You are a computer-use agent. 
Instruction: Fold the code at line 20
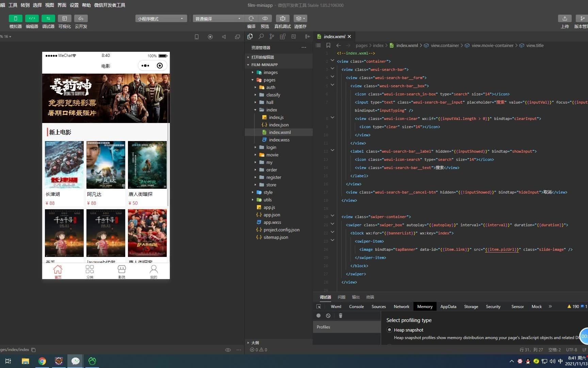click(332, 216)
